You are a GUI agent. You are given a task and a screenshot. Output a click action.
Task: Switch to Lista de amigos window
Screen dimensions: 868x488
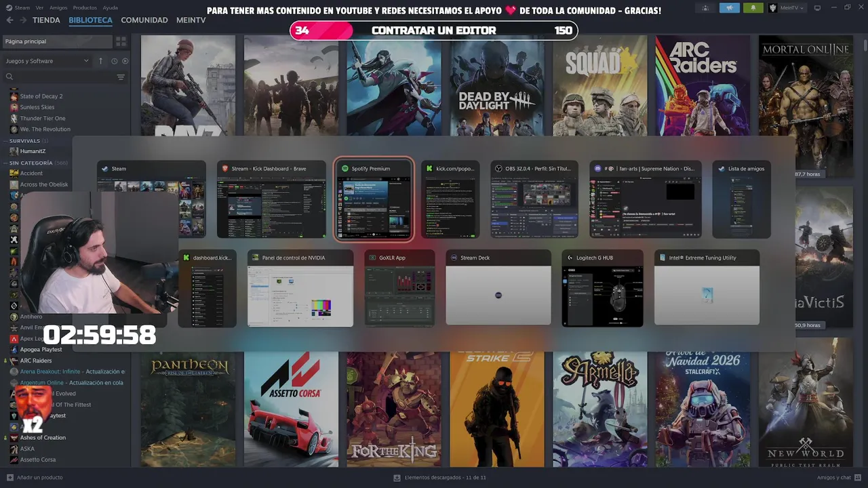coord(742,200)
